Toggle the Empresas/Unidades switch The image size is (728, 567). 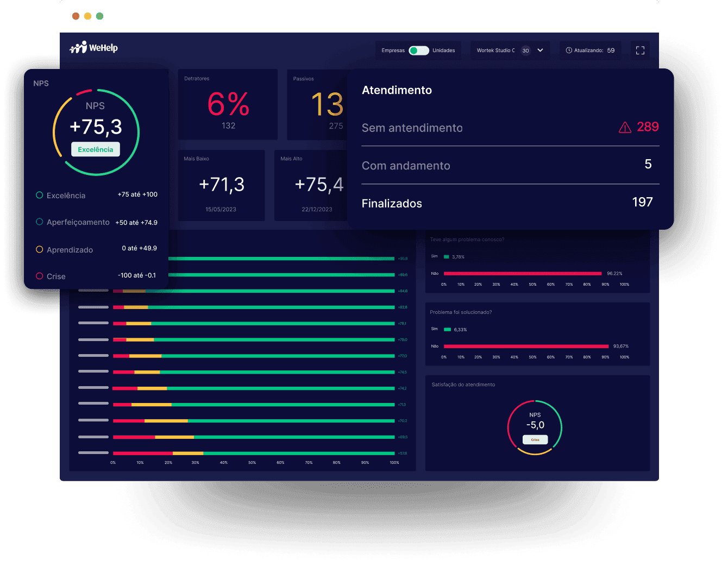click(418, 50)
